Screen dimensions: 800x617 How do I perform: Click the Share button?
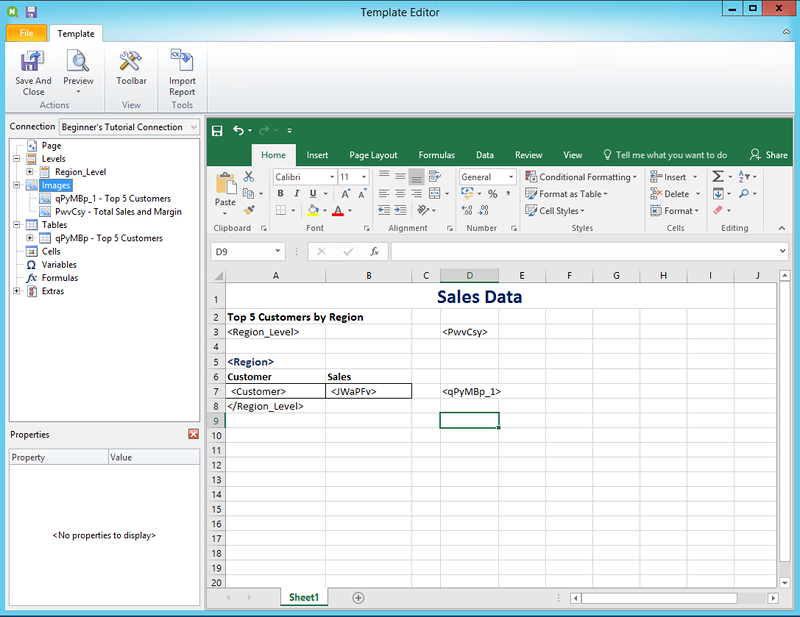(x=769, y=155)
